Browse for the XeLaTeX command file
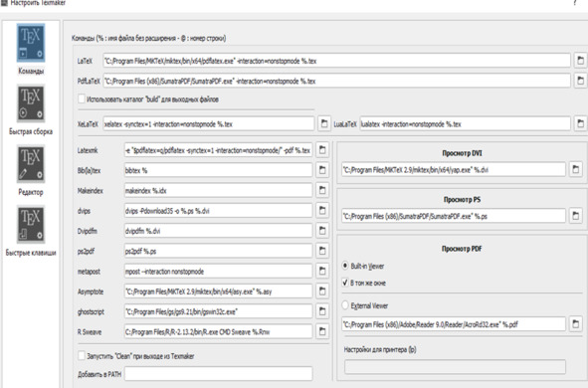 point(324,123)
